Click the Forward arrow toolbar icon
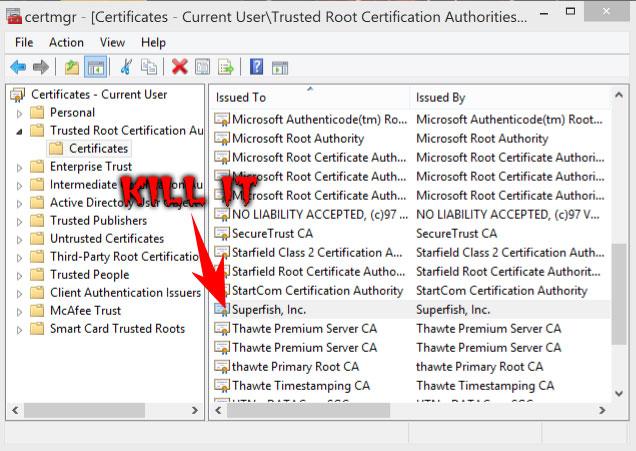This screenshot has height=451, width=636. click(41, 67)
